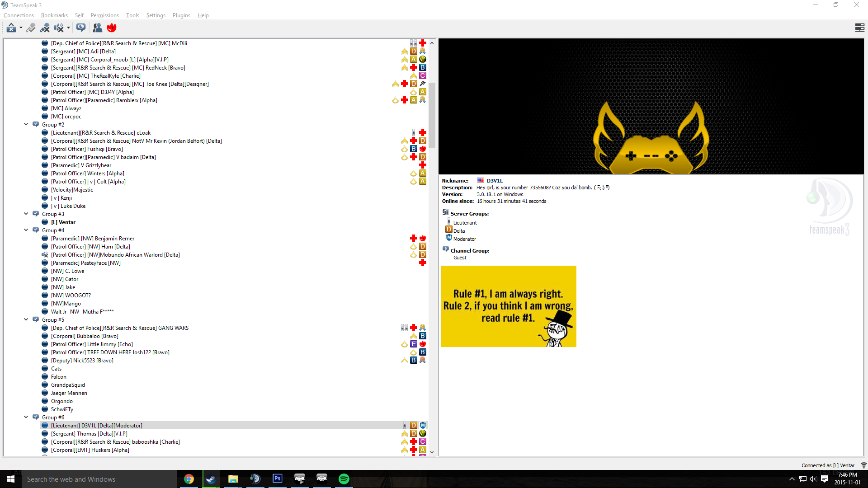Screen dimensions: 868x488
Task: Click the subscribe channels eye icon
Action: tap(81, 28)
